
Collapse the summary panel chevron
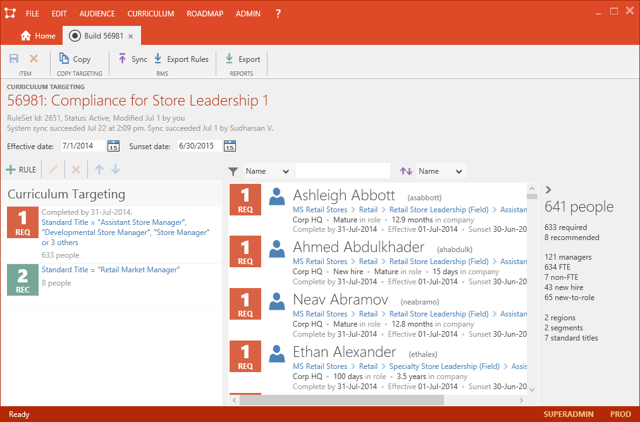(x=549, y=190)
